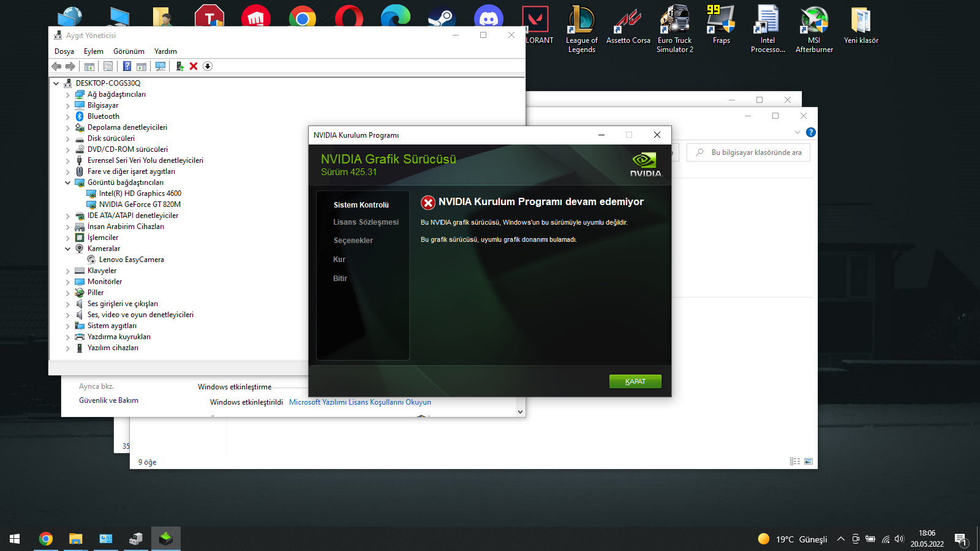Image resolution: width=980 pixels, height=551 pixels.
Task: Click the scroll-down arrow in the Sistem window
Action: 520,412
